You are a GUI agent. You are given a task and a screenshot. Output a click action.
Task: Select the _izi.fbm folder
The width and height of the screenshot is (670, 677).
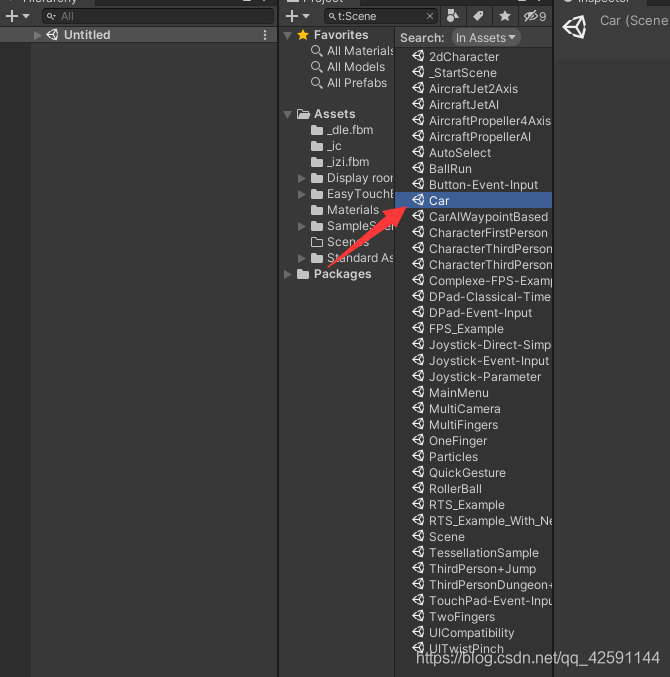340,162
